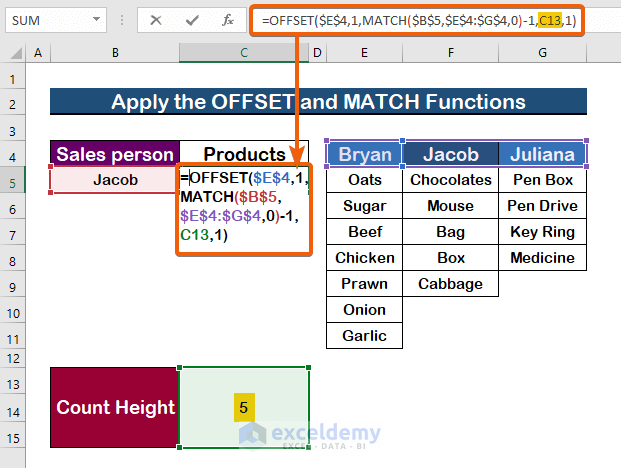Screen dimensions: 621x468
Task: Select the 'Pen Box' cell
Action: pos(543,180)
